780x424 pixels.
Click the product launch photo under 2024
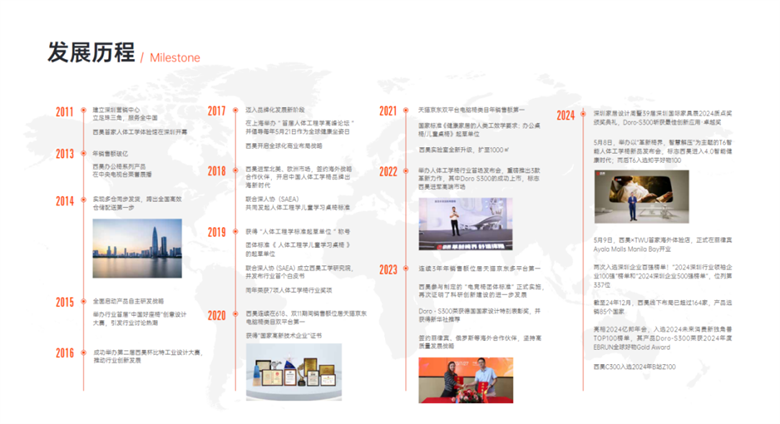coord(642,197)
